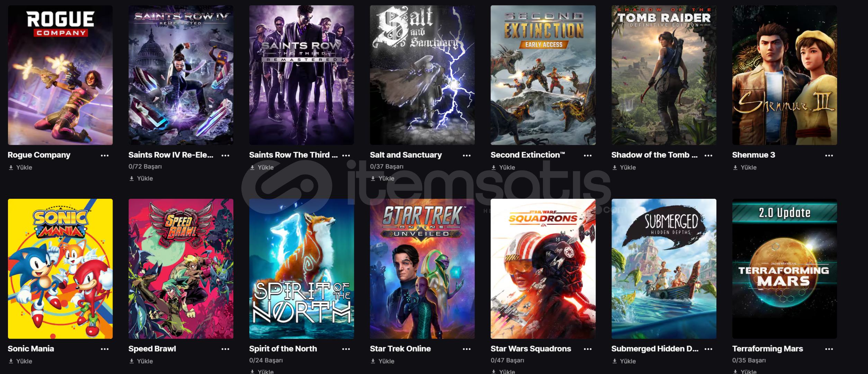Screen dimensions: 868x374
Task: Select the Spirit of the North cover art
Action: click(x=302, y=269)
